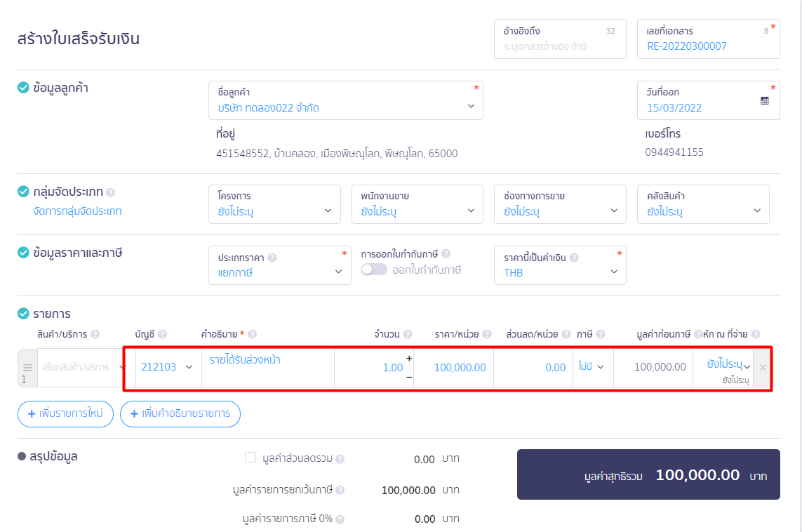The height and width of the screenshot is (532, 802).
Task: Click help icon beside จำนวน column
Action: pos(408,335)
